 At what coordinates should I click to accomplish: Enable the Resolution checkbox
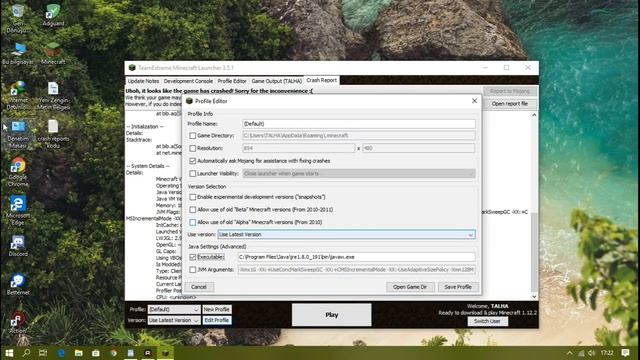coord(192,148)
